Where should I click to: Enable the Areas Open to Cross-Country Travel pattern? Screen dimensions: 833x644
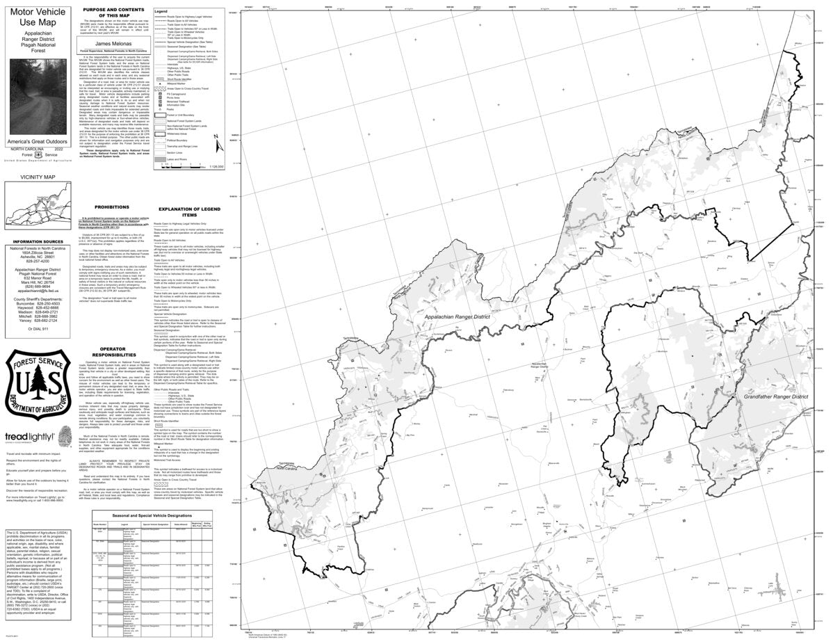(x=160, y=89)
